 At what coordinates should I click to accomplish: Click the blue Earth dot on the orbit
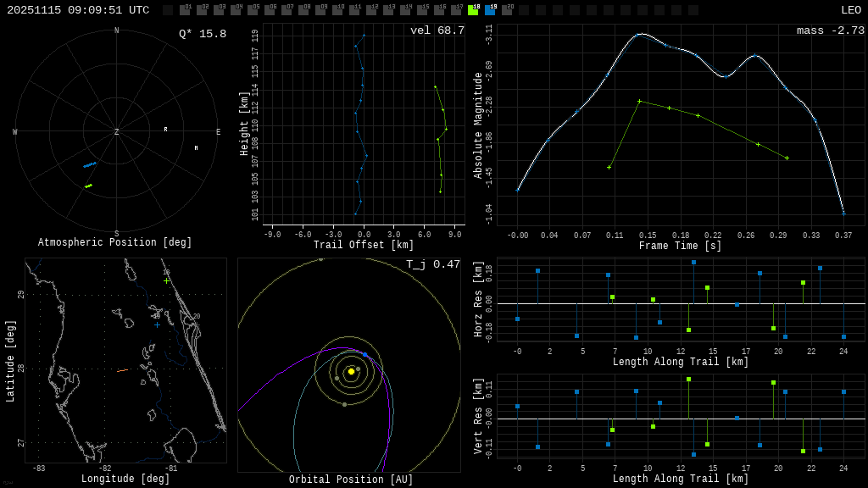pyautogui.click(x=365, y=354)
